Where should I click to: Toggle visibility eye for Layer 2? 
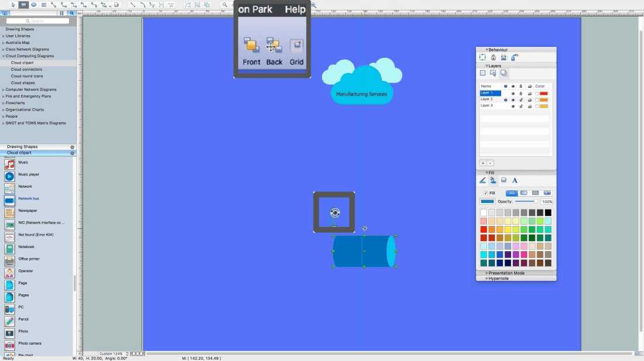coord(513,99)
